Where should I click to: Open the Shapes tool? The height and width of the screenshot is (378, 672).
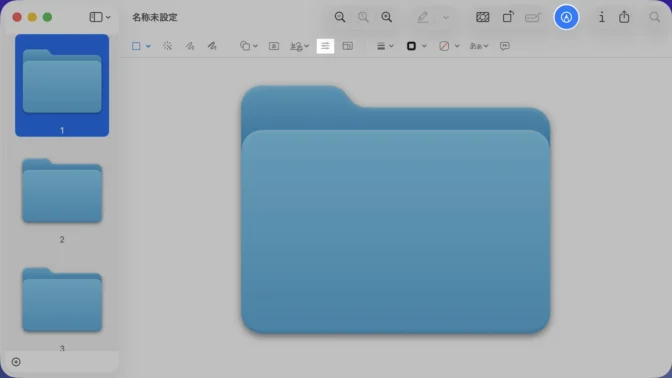245,46
